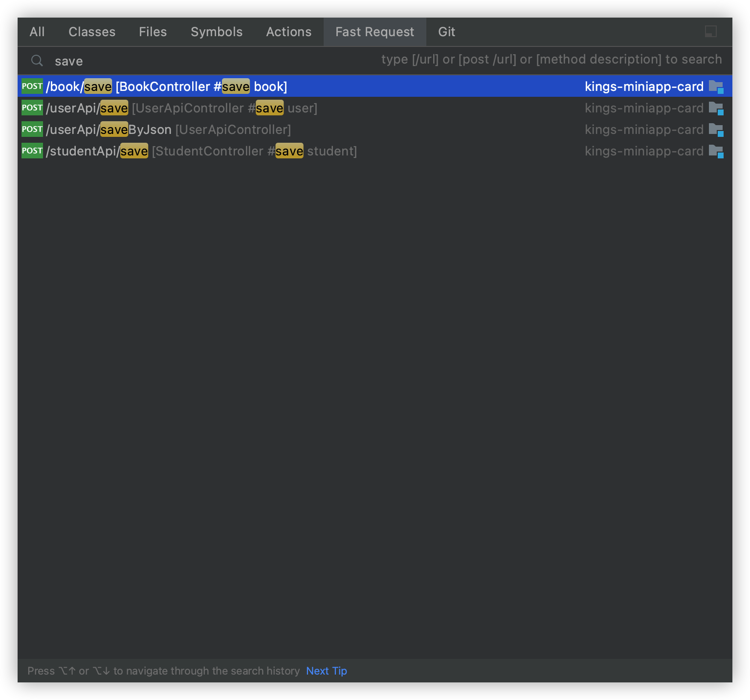Click the open in find window icon

tap(710, 32)
